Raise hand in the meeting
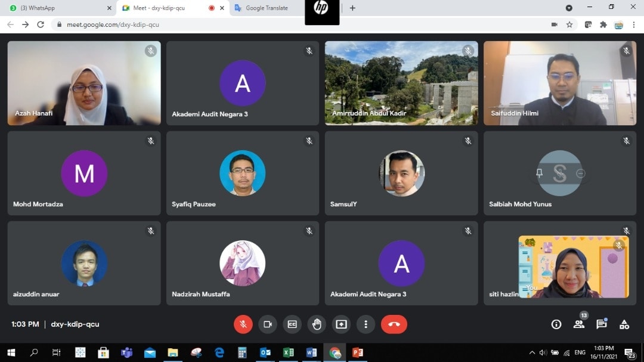This screenshot has height=362, width=644. point(317,324)
